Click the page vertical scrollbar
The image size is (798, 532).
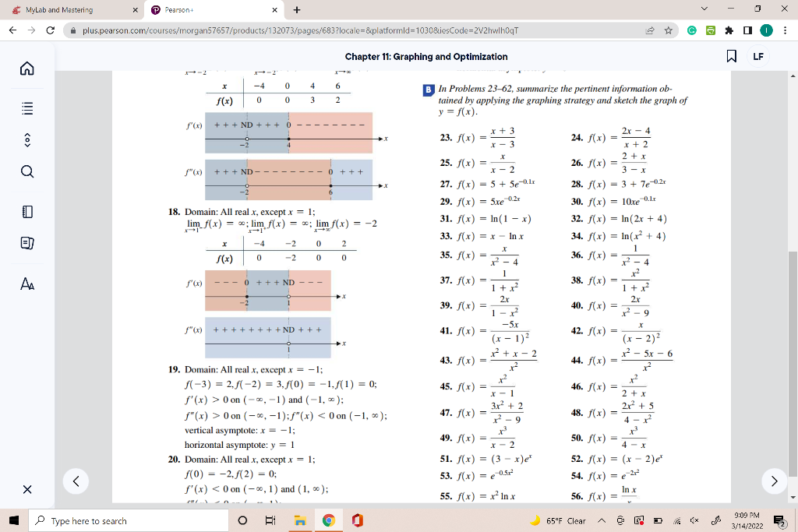tap(793, 364)
